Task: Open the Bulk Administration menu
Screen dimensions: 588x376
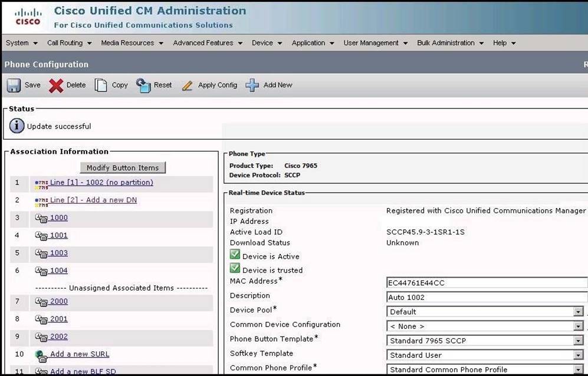Action: click(450, 43)
